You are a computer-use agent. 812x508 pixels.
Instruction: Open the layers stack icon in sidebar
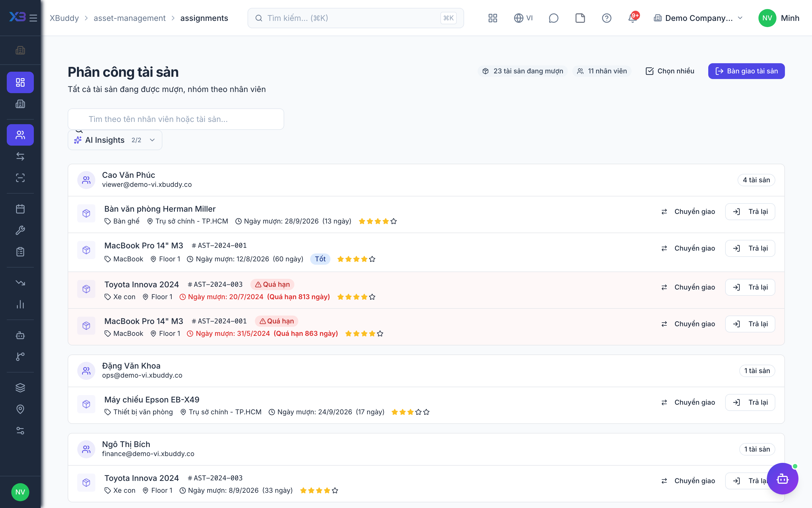click(20, 388)
